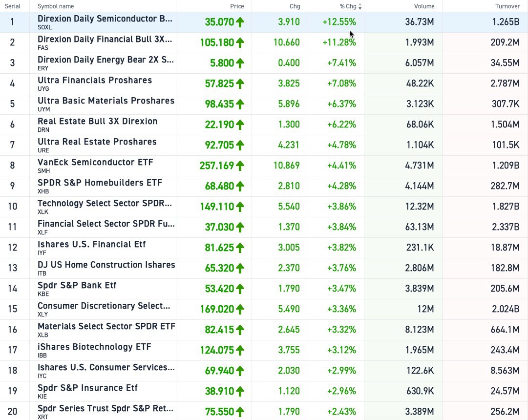This screenshot has width=528, height=420.
Task: Click the up arrow beside price 149.110
Action: (240, 207)
